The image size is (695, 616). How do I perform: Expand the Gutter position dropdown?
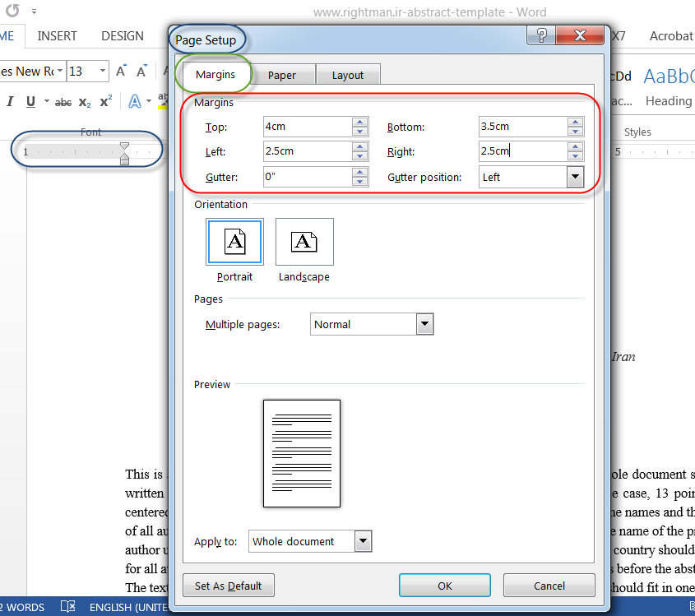575,177
